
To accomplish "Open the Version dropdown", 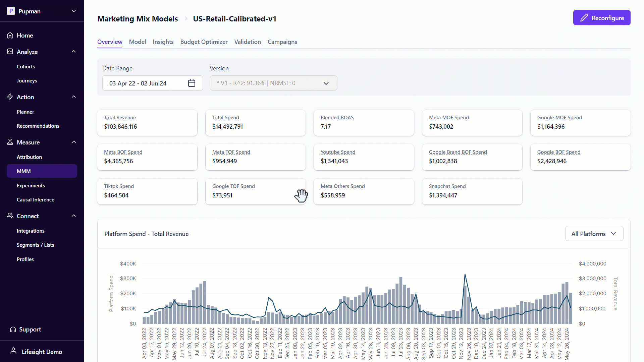I will click(x=273, y=83).
